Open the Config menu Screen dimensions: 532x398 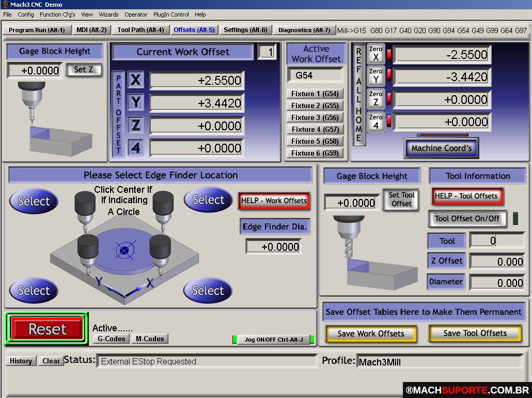point(26,14)
